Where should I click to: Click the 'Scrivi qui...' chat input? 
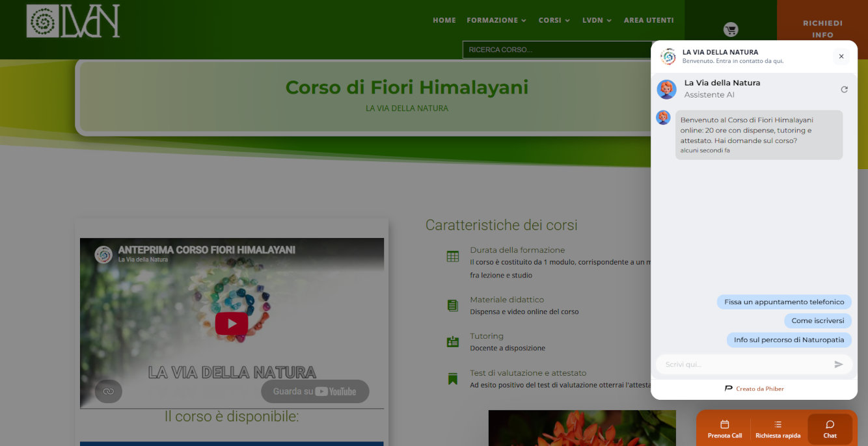[747, 364]
